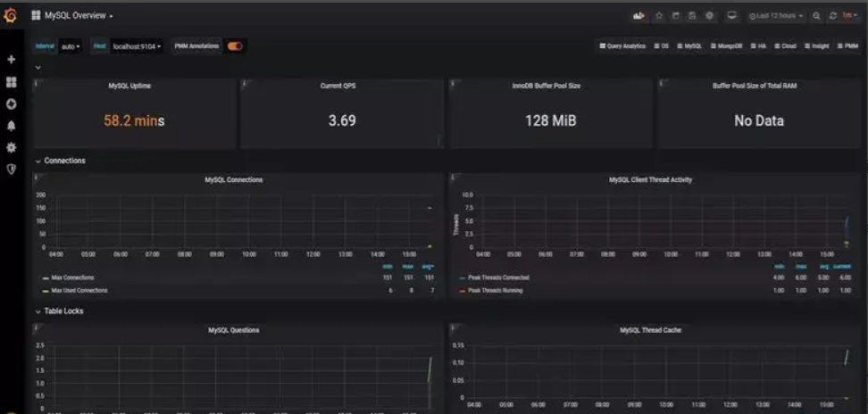Open the Cloud dashboards menu

tap(785, 46)
